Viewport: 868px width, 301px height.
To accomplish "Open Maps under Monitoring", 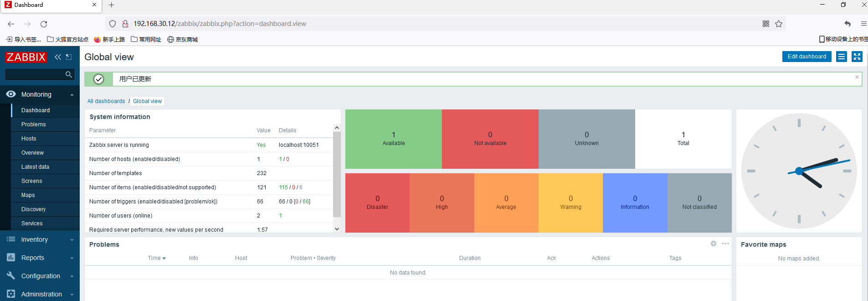I will pyautogui.click(x=45, y=195).
